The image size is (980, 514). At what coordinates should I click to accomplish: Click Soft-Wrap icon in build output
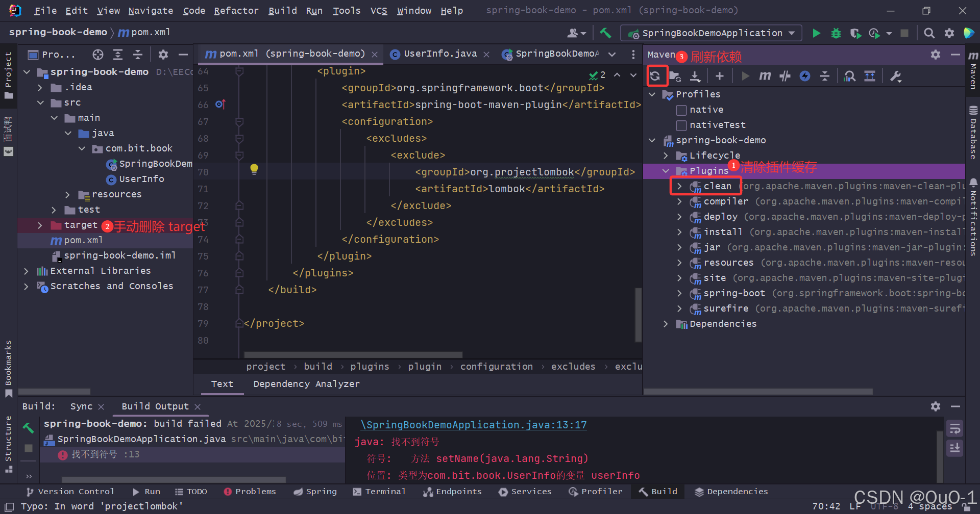click(954, 428)
